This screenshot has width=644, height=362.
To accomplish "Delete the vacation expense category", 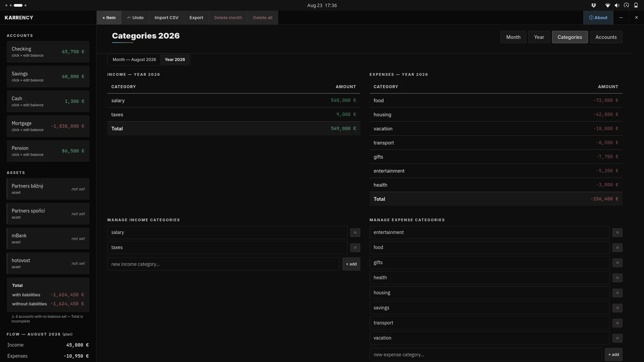I will click(617, 338).
